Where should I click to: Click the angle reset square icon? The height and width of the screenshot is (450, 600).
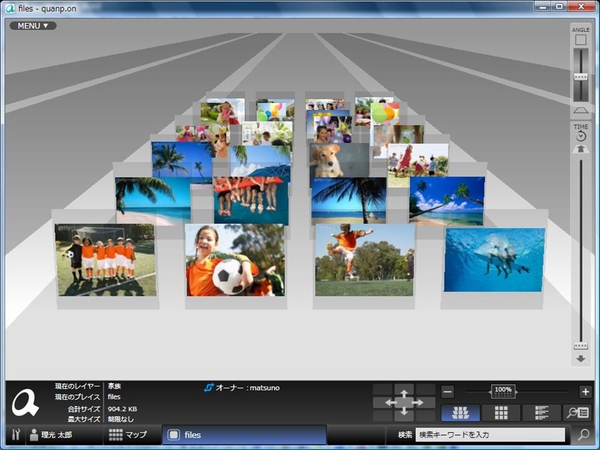[x=580, y=41]
